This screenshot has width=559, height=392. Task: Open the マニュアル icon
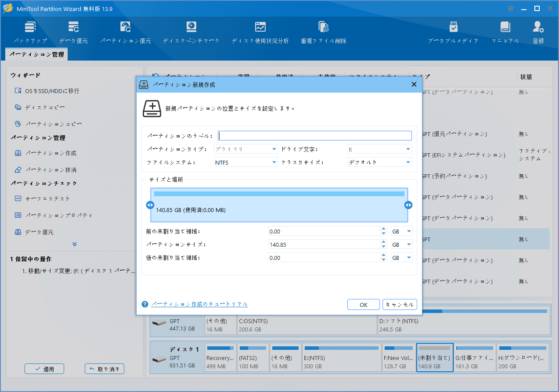pos(505,32)
